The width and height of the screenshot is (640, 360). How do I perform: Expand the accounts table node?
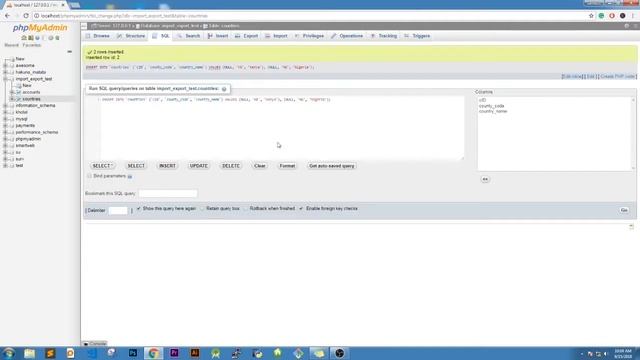pyautogui.click(x=12, y=92)
